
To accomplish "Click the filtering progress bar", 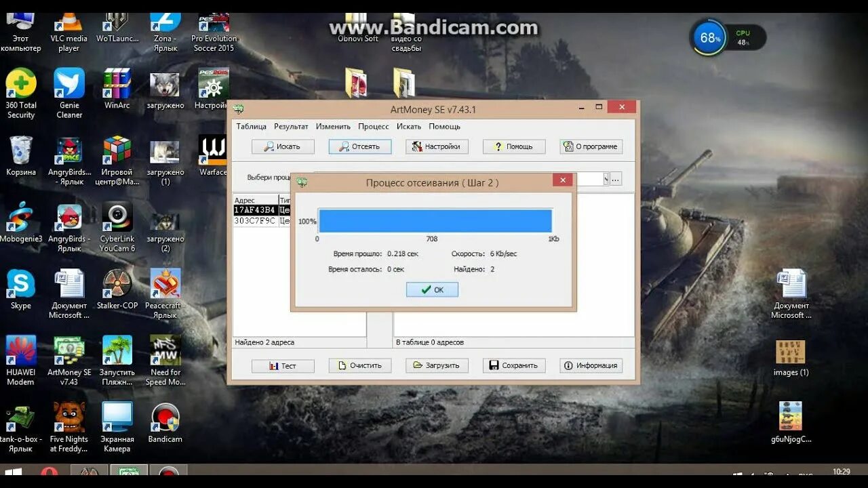I will pyautogui.click(x=435, y=221).
